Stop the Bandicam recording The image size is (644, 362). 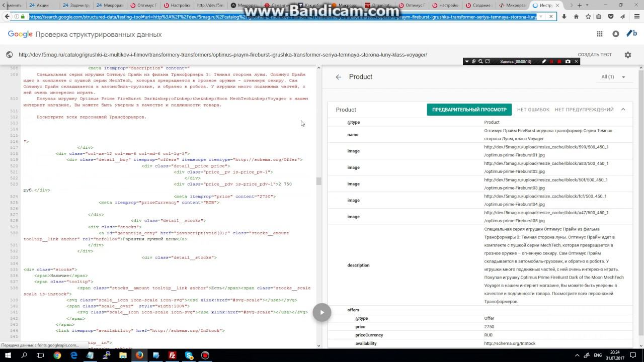coord(559,61)
